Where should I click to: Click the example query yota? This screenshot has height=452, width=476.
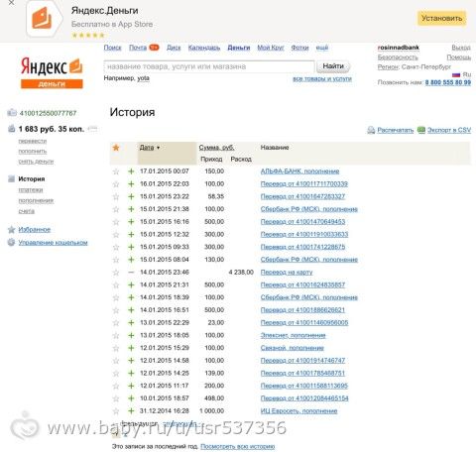point(143,78)
